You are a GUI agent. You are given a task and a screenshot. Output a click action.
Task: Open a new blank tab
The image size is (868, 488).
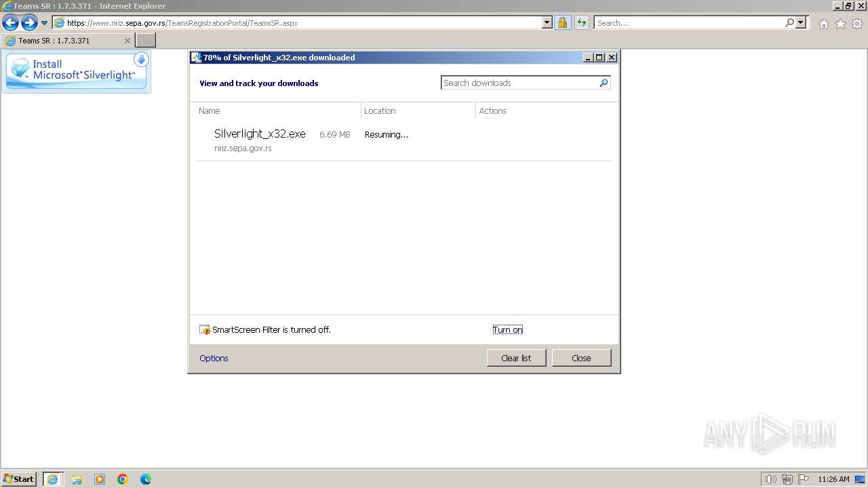pyautogui.click(x=146, y=41)
